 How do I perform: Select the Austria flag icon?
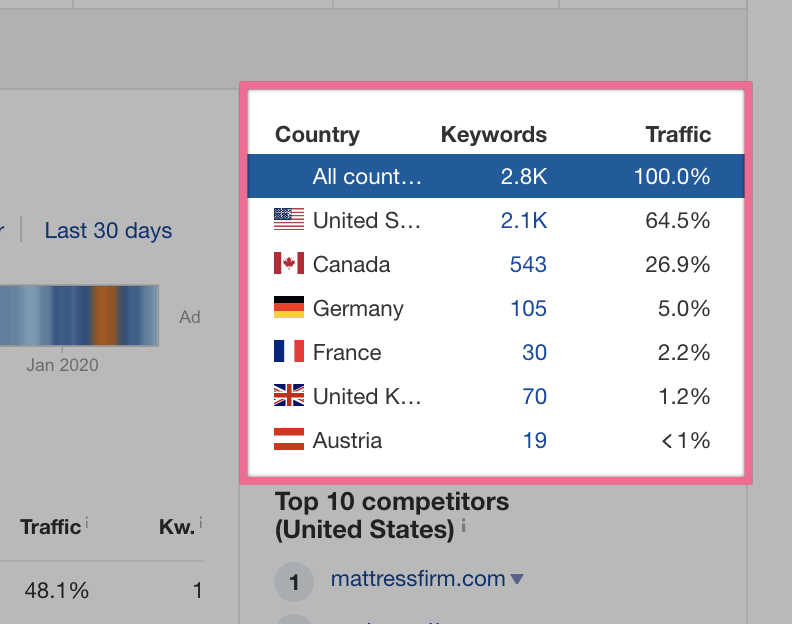[x=288, y=440]
